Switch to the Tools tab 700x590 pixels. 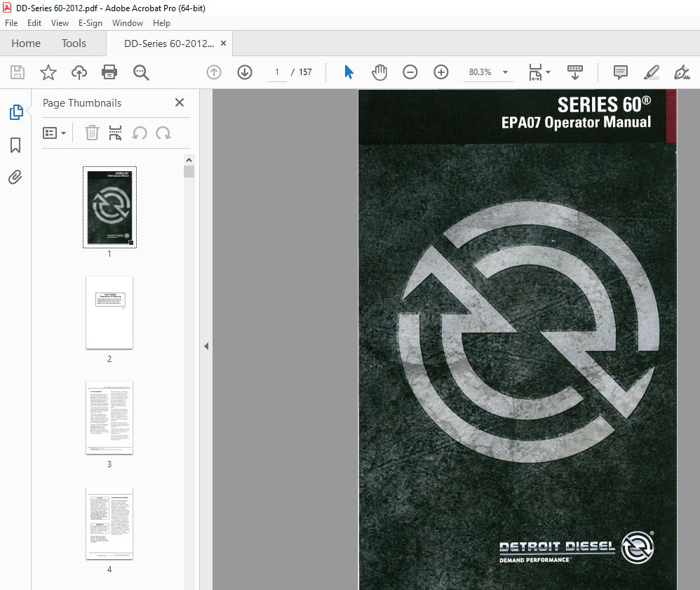tap(74, 43)
